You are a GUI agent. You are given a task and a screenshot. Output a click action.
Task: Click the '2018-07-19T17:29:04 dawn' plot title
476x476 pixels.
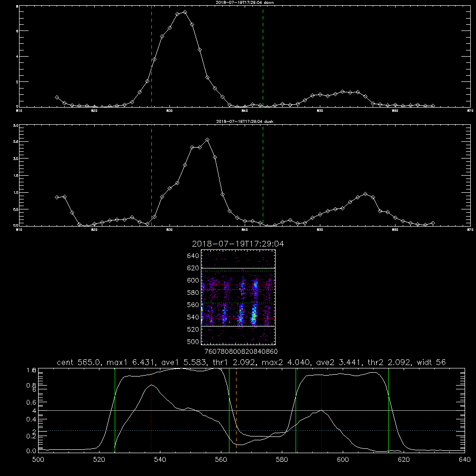click(x=245, y=2)
